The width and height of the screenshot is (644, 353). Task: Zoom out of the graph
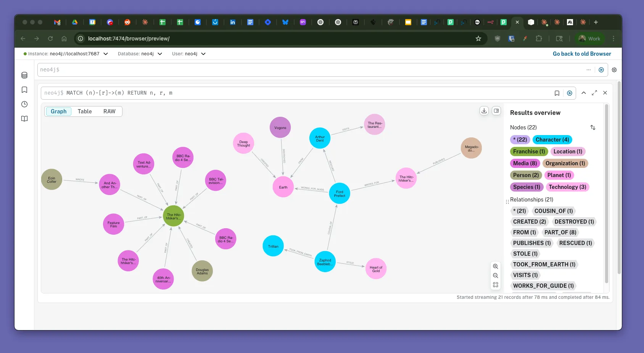point(496,276)
